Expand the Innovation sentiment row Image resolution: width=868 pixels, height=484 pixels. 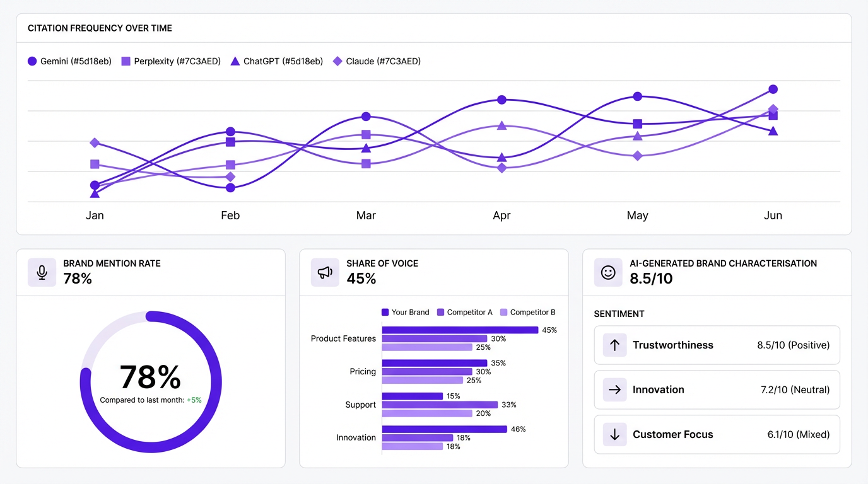click(717, 389)
